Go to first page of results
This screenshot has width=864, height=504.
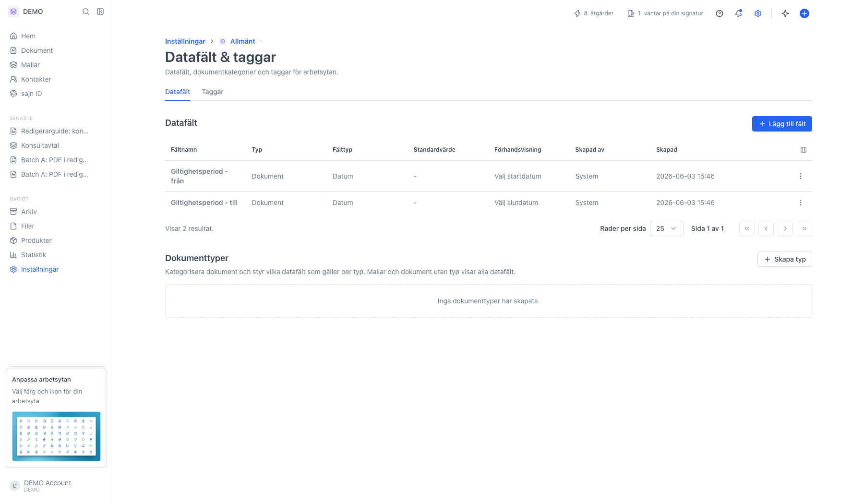click(747, 228)
